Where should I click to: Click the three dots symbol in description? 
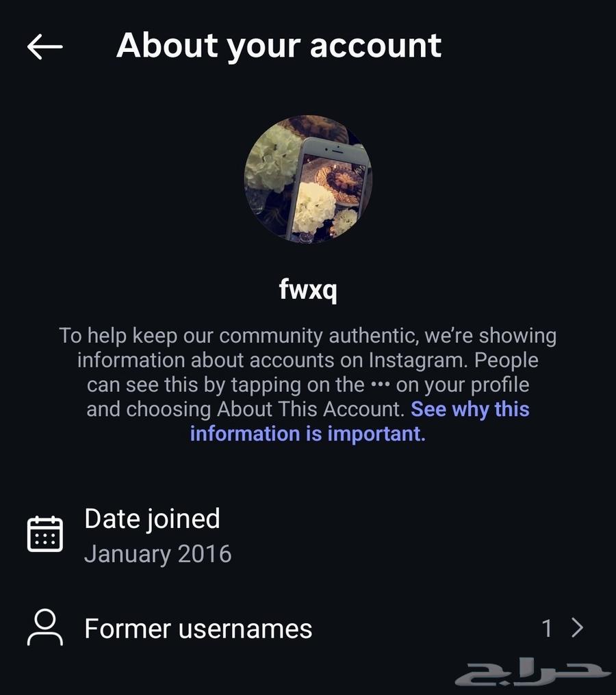tap(380, 384)
